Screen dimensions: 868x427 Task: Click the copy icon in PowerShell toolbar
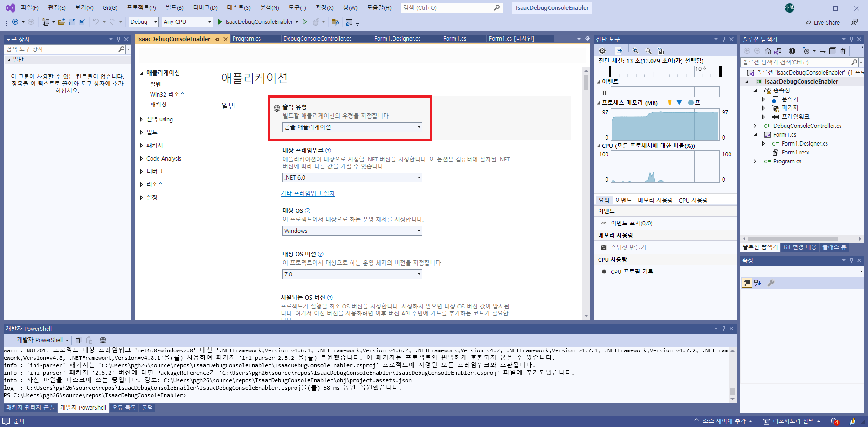[79, 340]
